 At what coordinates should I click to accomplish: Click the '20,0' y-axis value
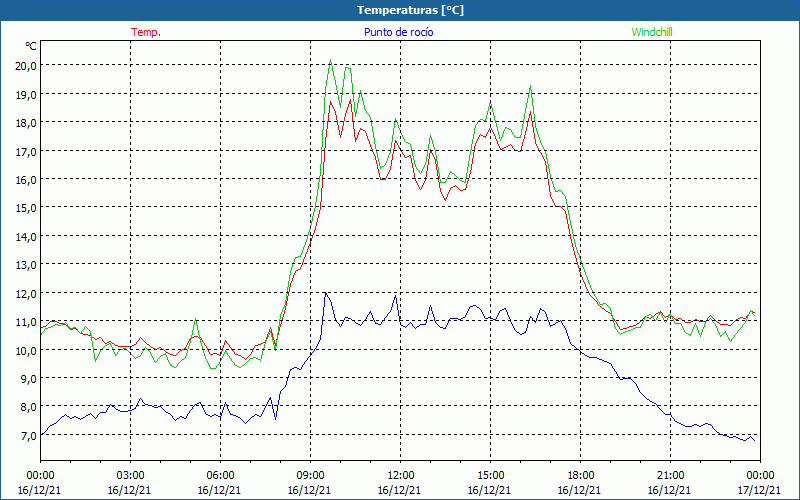[26, 66]
